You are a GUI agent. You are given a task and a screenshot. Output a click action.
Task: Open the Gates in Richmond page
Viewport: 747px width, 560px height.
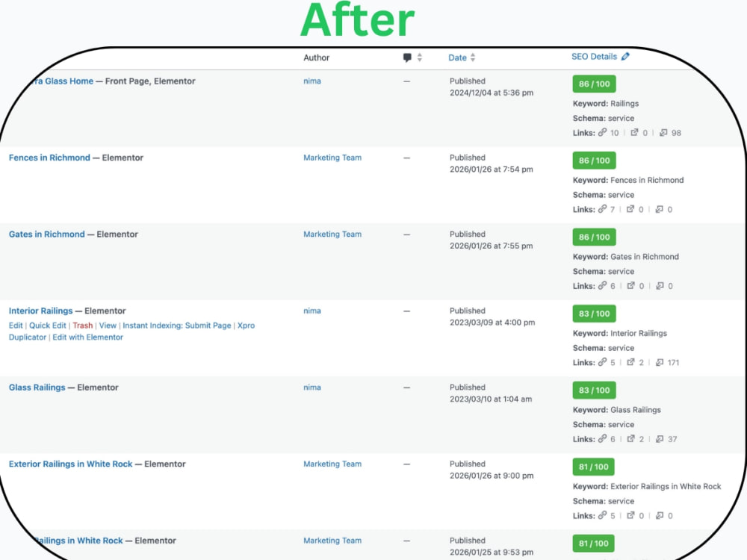tap(46, 234)
